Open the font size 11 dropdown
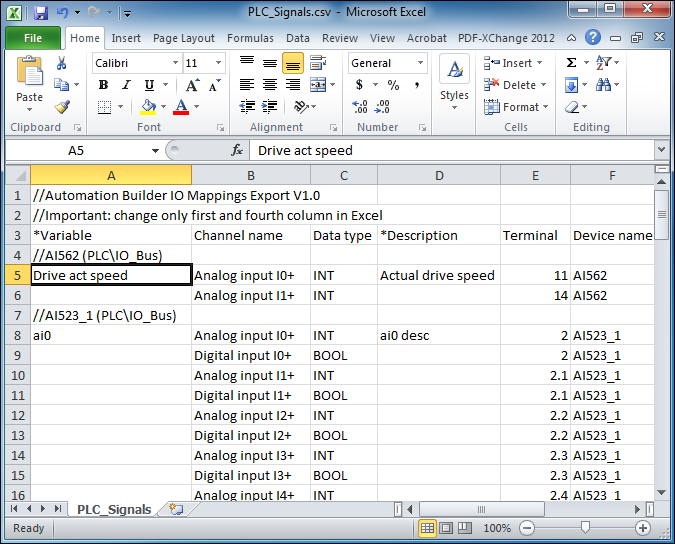The image size is (675, 544). pos(218,63)
